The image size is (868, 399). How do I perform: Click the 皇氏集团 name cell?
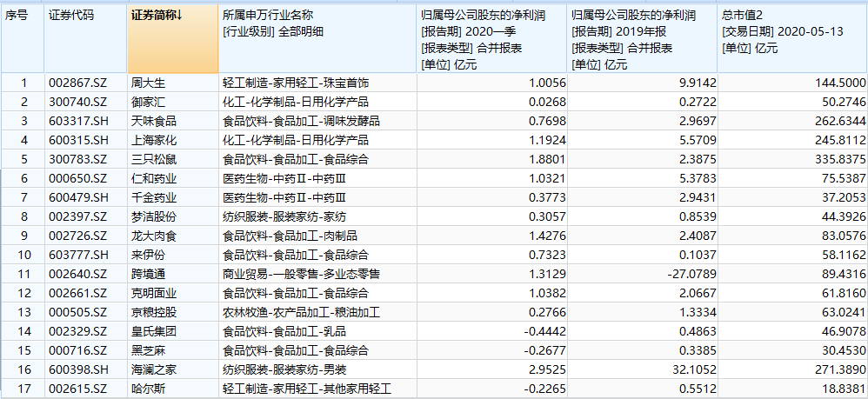click(x=173, y=331)
